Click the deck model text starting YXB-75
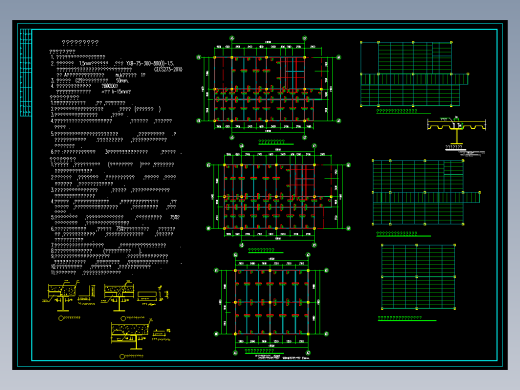 click(150, 63)
